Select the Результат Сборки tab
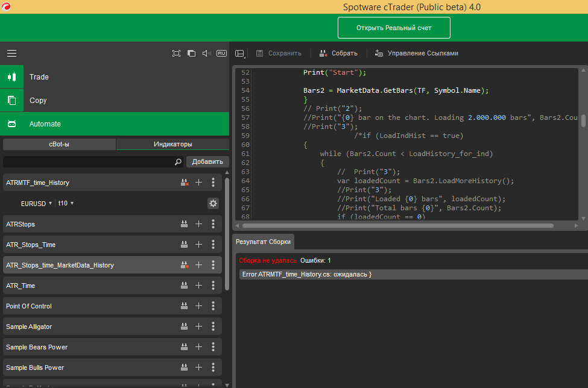This screenshot has width=588, height=388. 264,242
